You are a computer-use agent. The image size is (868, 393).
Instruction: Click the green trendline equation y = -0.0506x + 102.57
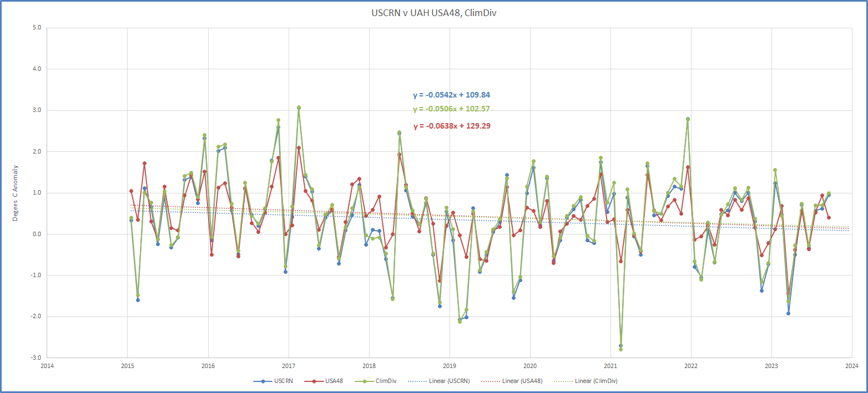click(x=451, y=109)
